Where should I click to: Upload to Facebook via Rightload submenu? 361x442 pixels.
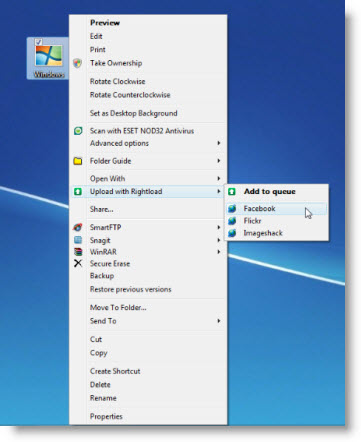(259, 209)
